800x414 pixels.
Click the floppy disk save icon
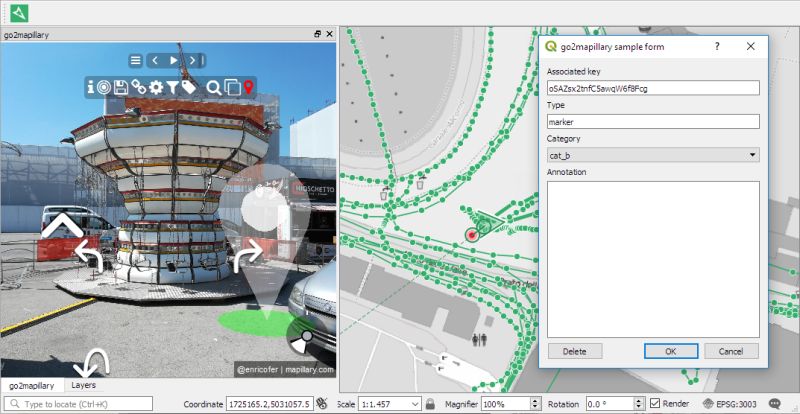click(x=121, y=87)
